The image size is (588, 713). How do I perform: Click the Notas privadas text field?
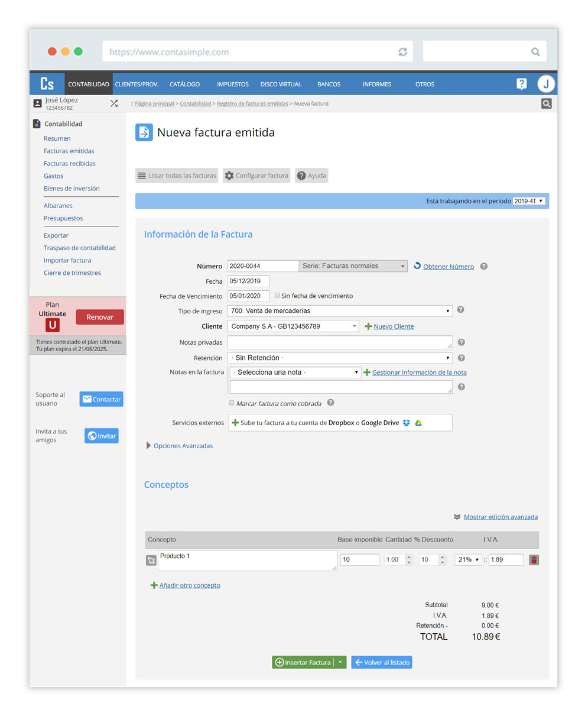click(x=340, y=342)
